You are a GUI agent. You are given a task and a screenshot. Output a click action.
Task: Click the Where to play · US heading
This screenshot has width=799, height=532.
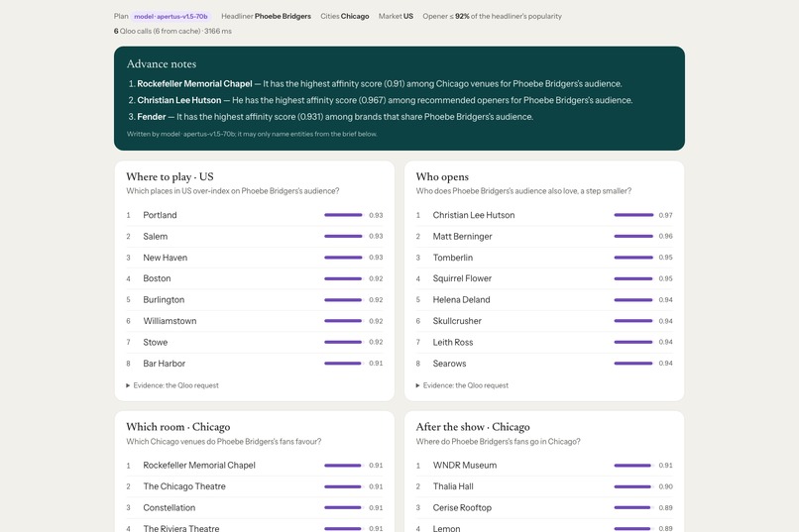(170, 176)
